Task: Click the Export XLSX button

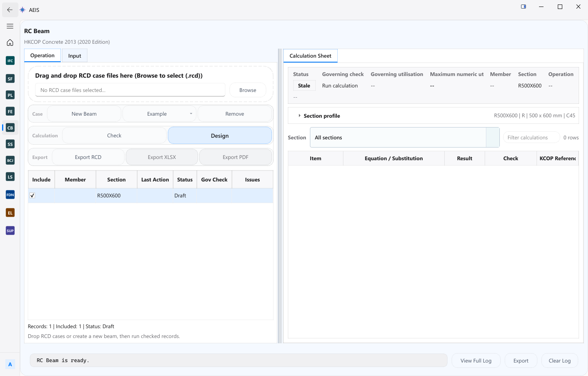Action: click(162, 157)
